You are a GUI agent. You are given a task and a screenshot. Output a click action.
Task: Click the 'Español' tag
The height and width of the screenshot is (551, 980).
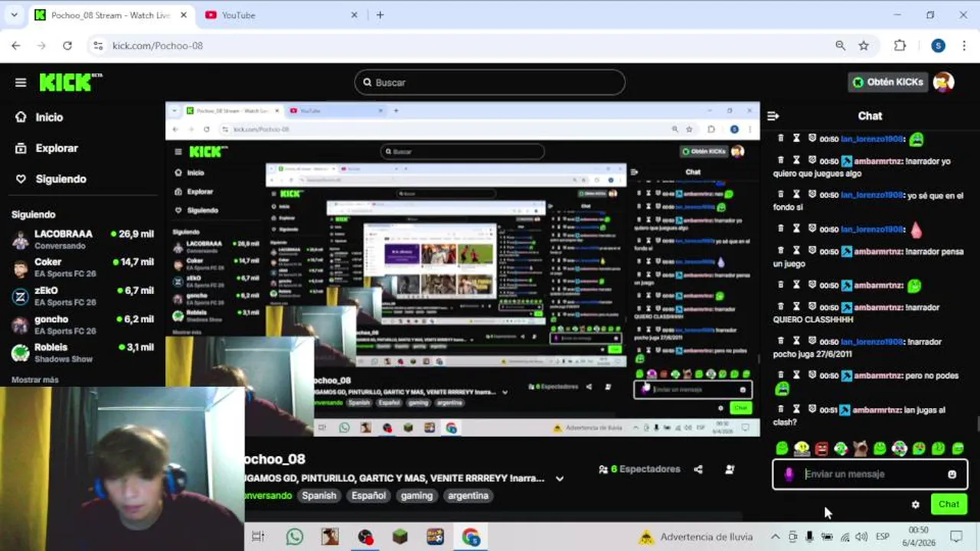[369, 496]
